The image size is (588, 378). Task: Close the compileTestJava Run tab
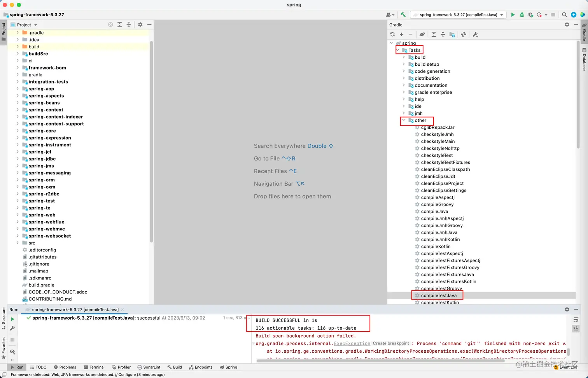click(x=122, y=309)
